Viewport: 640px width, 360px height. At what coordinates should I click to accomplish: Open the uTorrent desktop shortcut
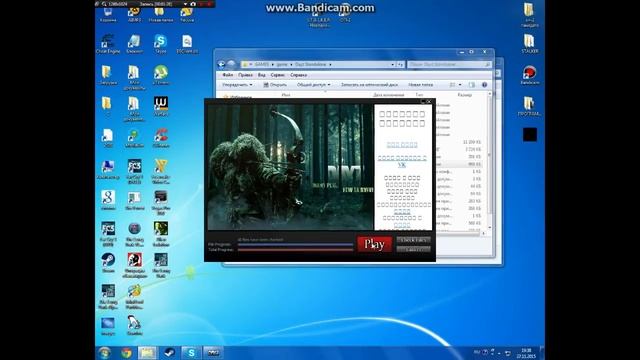tap(160, 75)
